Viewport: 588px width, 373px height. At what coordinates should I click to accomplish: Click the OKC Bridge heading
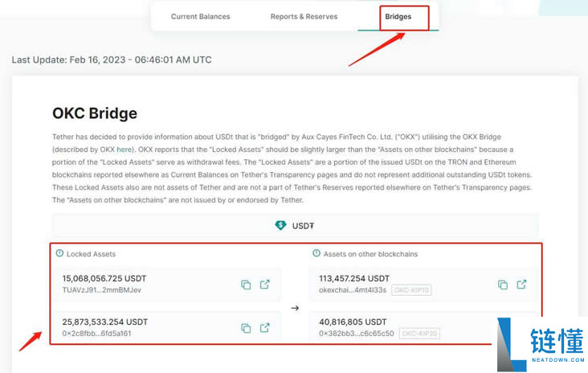(95, 113)
